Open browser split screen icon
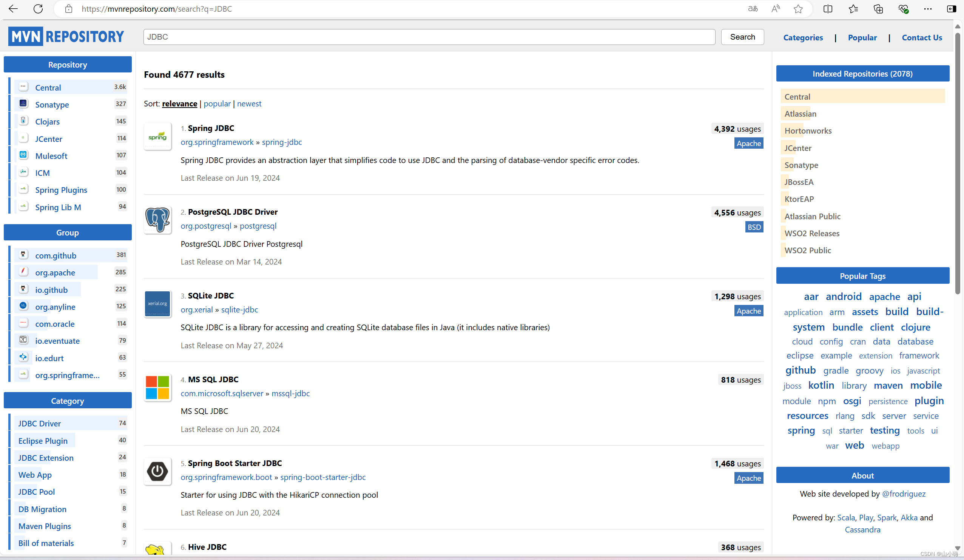 tap(827, 9)
